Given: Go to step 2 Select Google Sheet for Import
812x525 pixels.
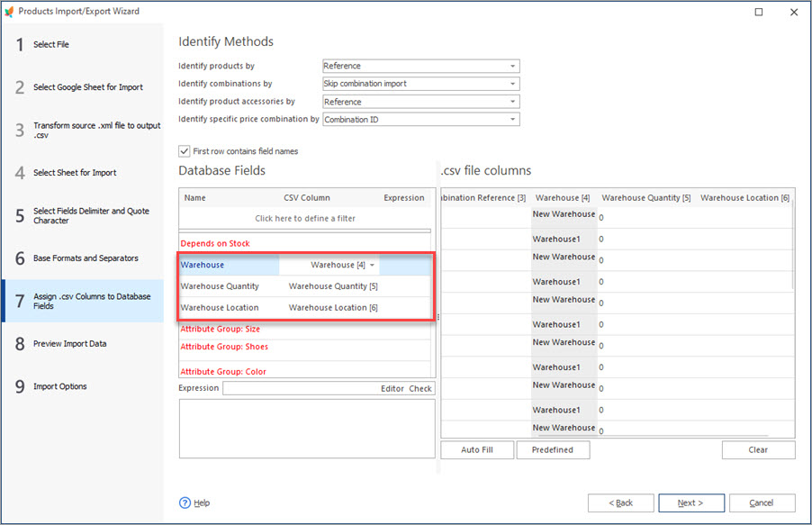Looking at the screenshot, I should (83, 87).
